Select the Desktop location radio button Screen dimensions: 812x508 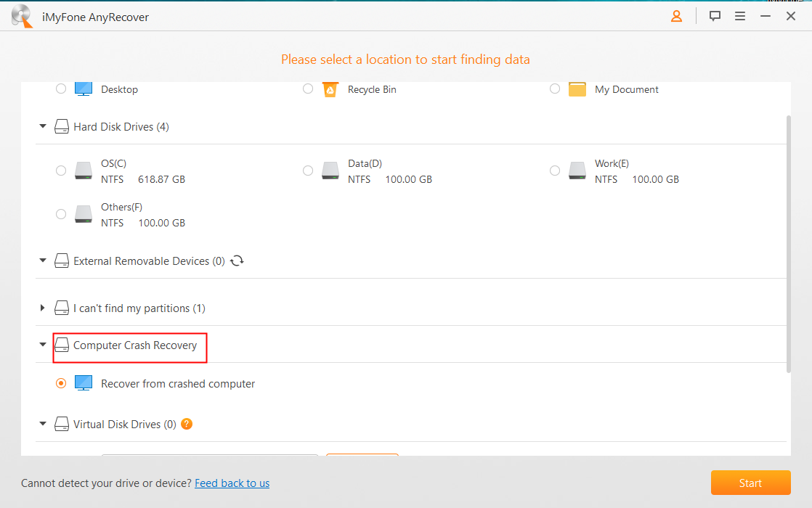coord(61,89)
